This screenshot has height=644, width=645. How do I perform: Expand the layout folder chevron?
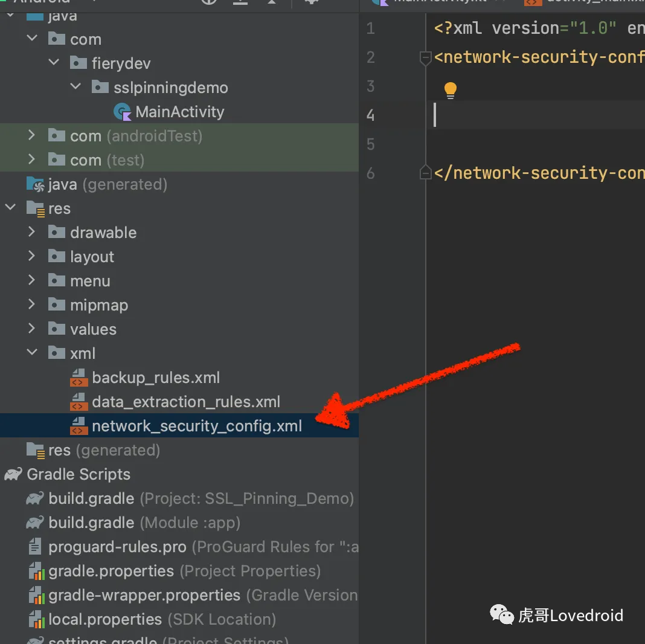[31, 256]
